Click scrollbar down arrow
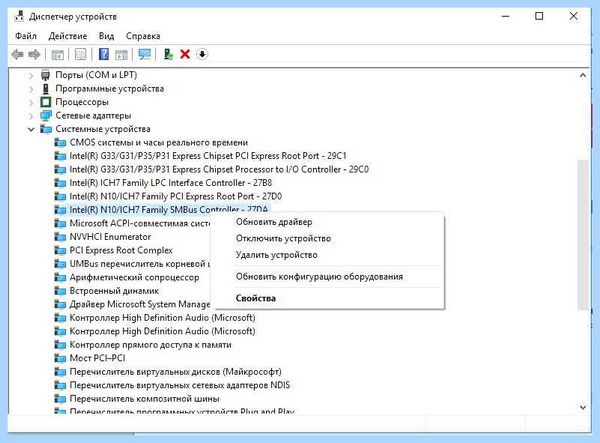 point(583,407)
